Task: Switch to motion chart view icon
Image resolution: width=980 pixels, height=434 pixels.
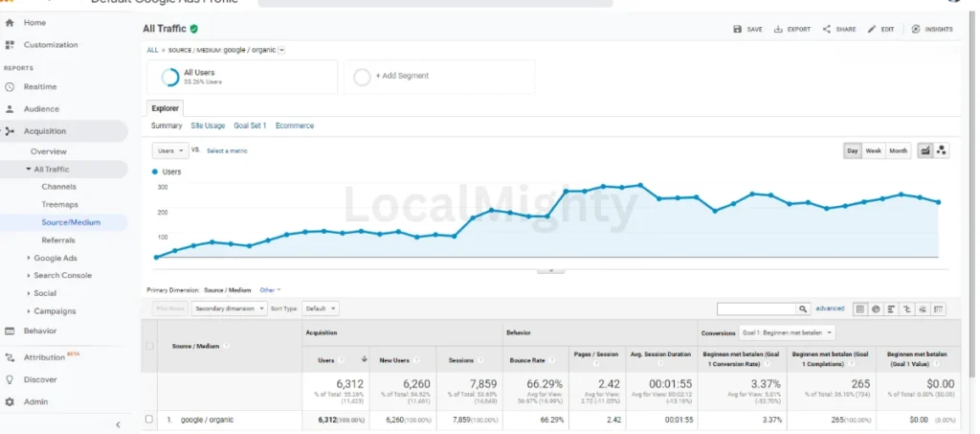Action: 941,150
